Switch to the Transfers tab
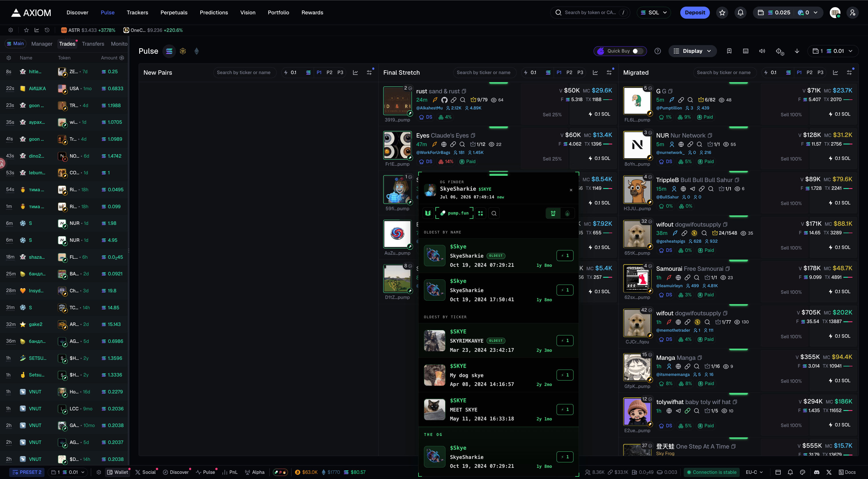This screenshot has height=479, width=868. point(93,44)
